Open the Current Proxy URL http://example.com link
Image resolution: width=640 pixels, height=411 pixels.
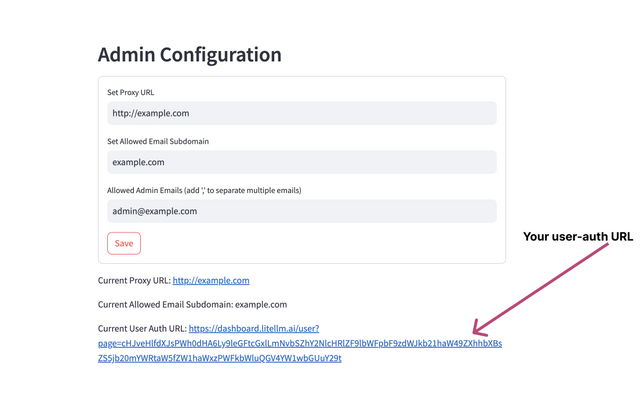(211, 280)
